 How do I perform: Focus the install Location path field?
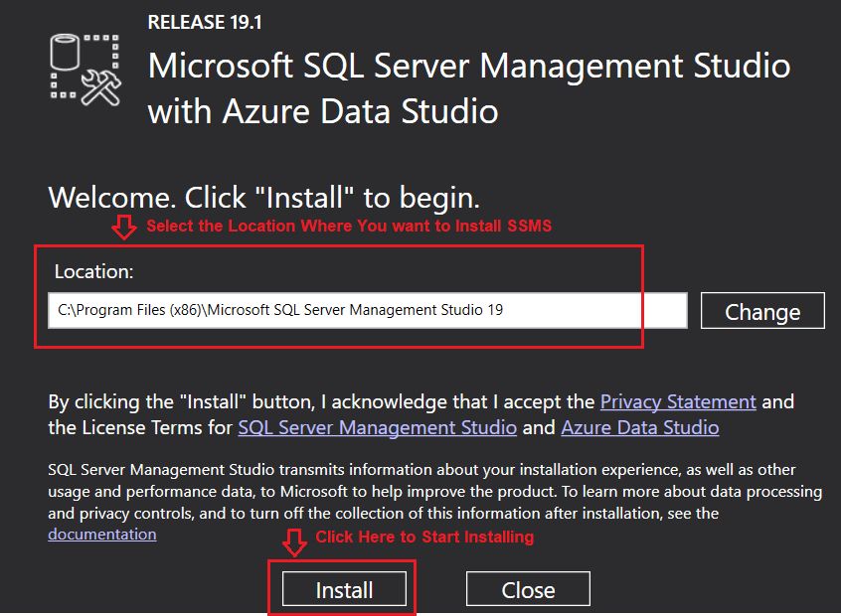tap(368, 310)
